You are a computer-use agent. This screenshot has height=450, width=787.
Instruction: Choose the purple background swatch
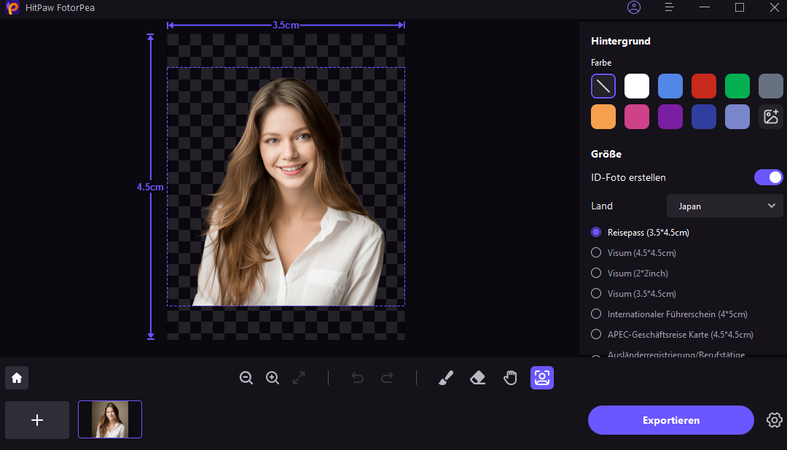tap(670, 117)
